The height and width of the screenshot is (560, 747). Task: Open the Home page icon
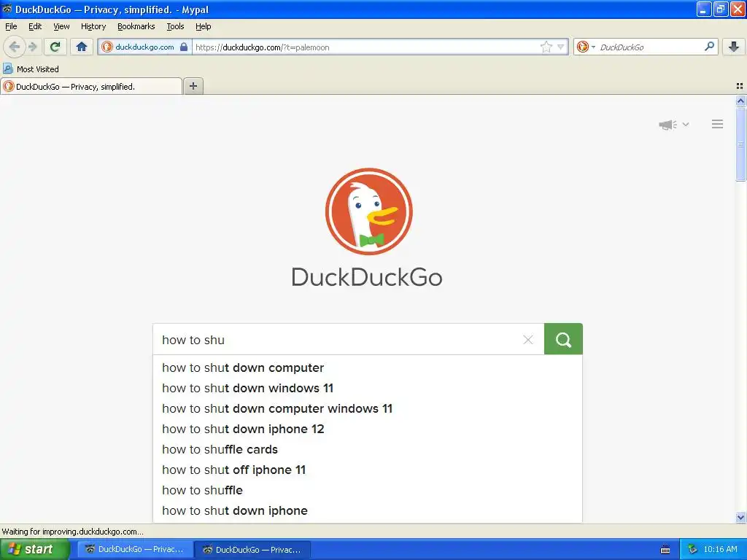pyautogui.click(x=82, y=47)
